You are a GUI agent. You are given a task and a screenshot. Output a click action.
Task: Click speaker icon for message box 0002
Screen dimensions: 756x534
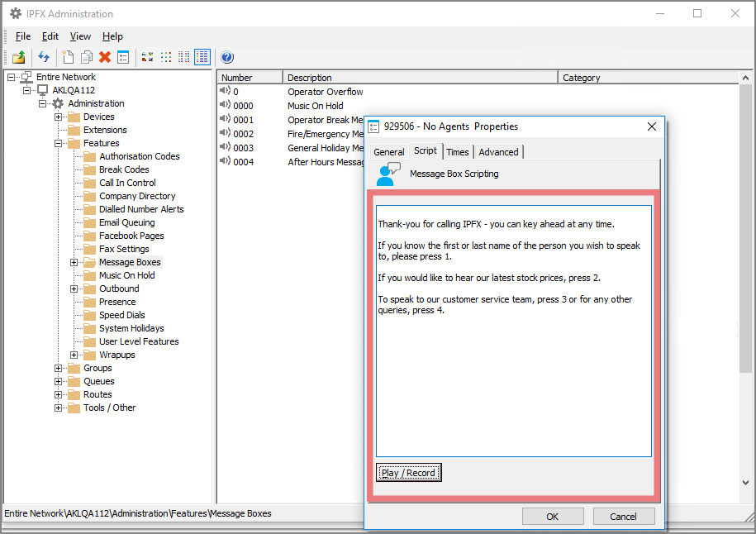pos(226,132)
